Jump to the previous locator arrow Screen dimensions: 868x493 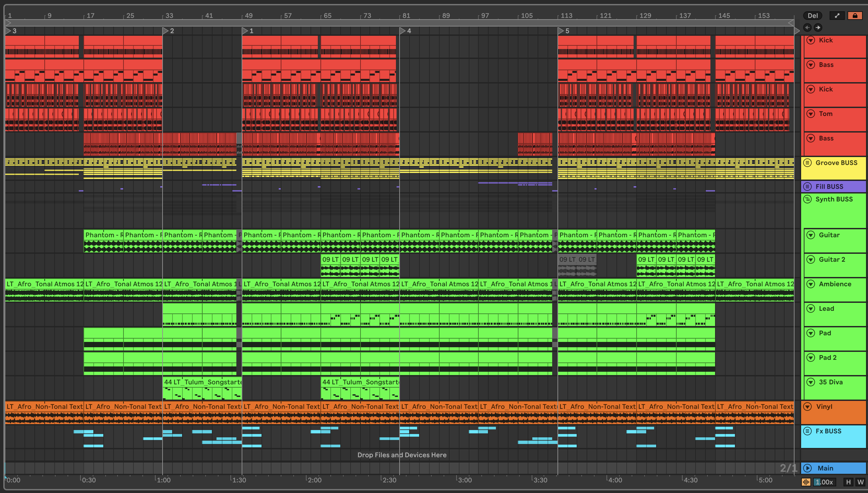pos(807,27)
